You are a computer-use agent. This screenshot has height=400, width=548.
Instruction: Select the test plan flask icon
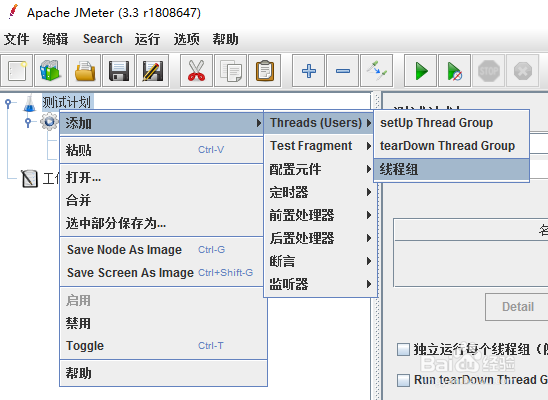pos(29,103)
